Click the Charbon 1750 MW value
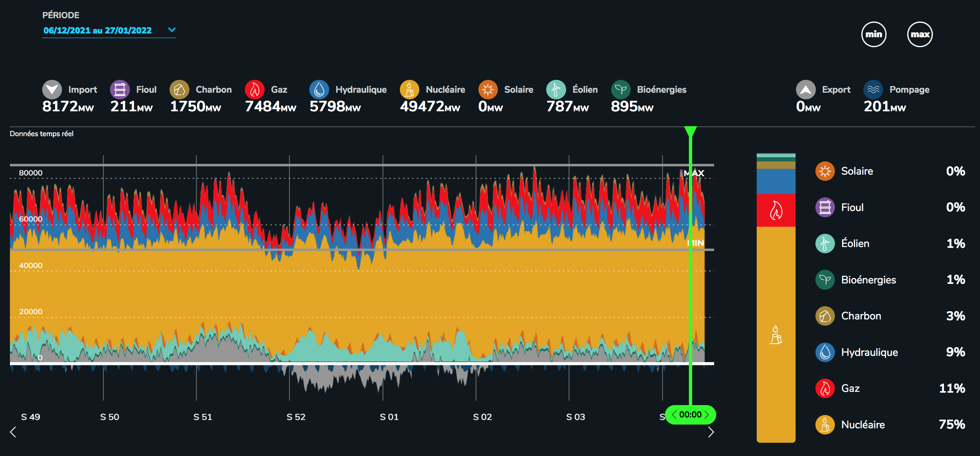The height and width of the screenshot is (456, 980). tap(196, 107)
